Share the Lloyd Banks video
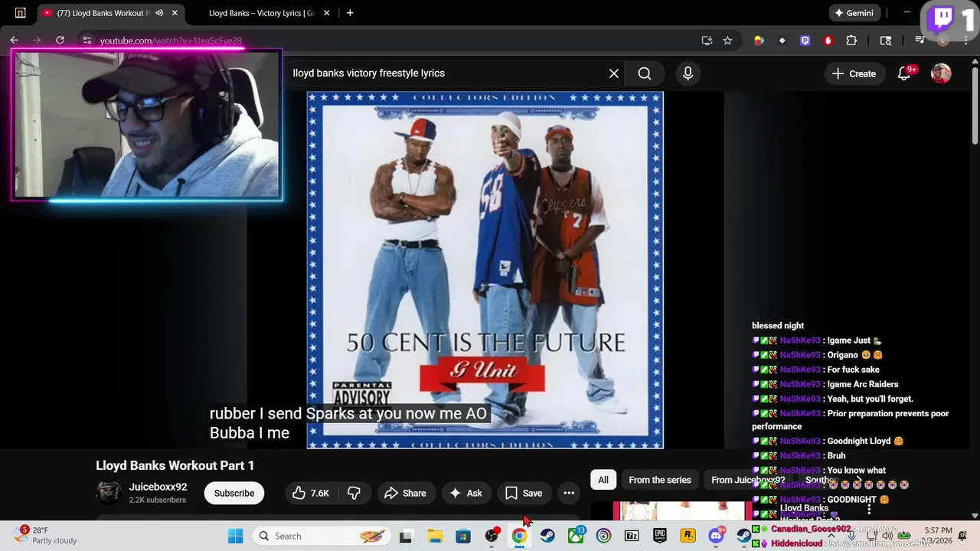 (x=405, y=493)
